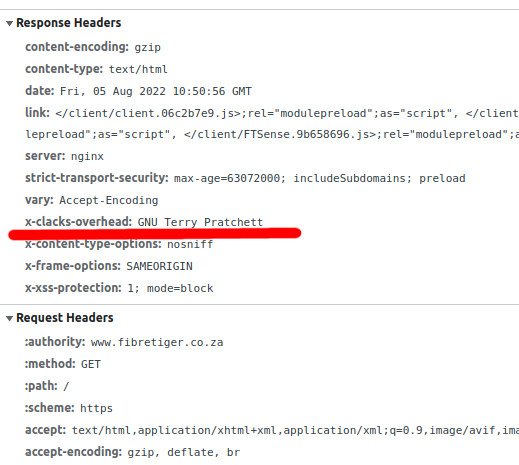Click the content-type text/html value
This screenshot has height=465, width=519.
pos(138,69)
